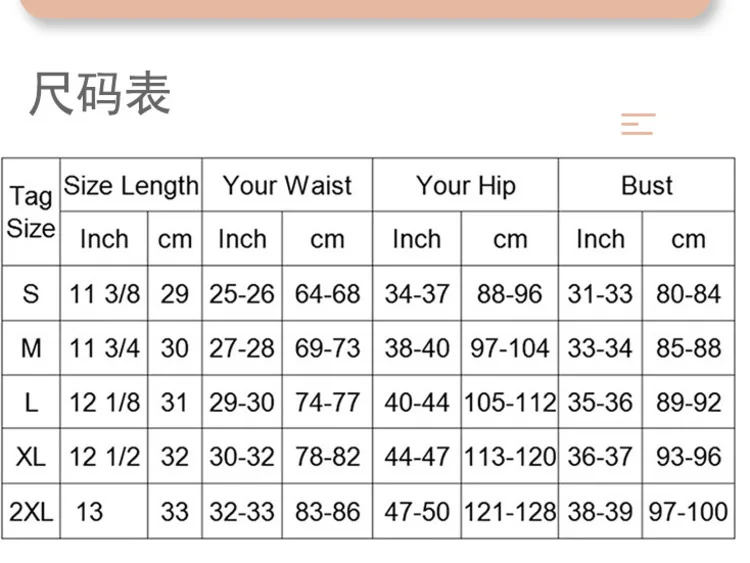Select size L row label
The image size is (750, 563).
click(31, 402)
